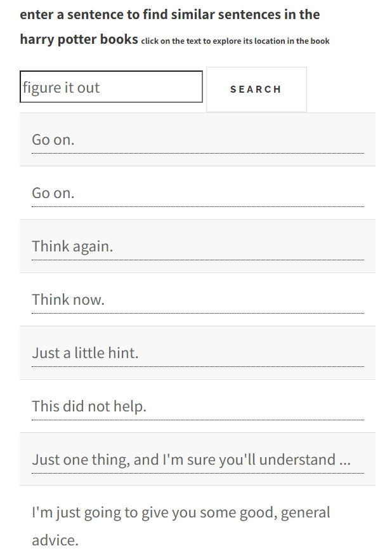Image resolution: width=392 pixels, height=553 pixels.
Task: Focus the sentence input containing 'figure it out'
Action: [111, 87]
